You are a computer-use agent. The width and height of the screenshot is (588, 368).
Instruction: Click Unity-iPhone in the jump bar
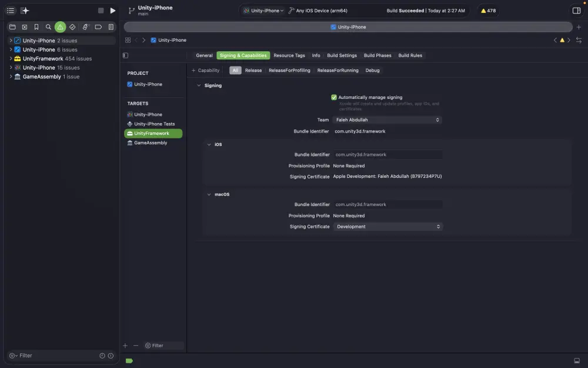pyautogui.click(x=168, y=40)
